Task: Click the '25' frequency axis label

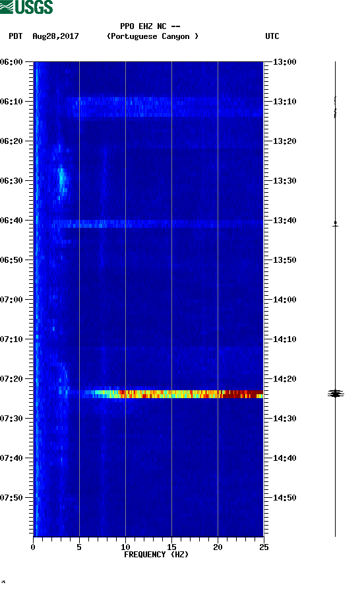Action: click(264, 547)
